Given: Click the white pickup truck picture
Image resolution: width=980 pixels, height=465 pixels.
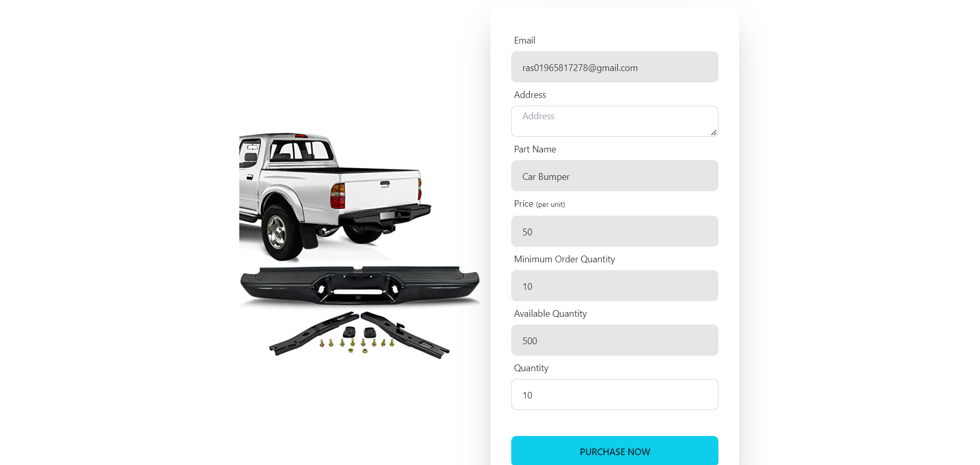Looking at the screenshot, I should 334,196.
